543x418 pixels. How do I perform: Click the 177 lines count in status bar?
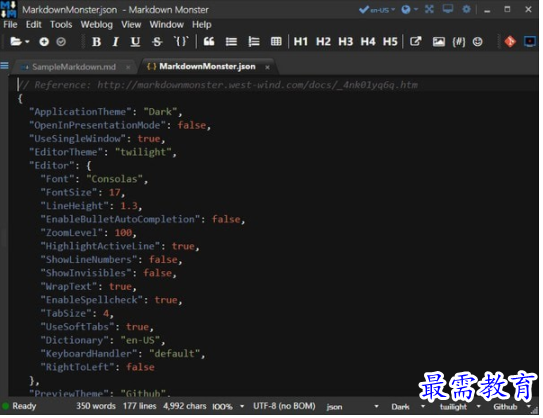click(140, 406)
